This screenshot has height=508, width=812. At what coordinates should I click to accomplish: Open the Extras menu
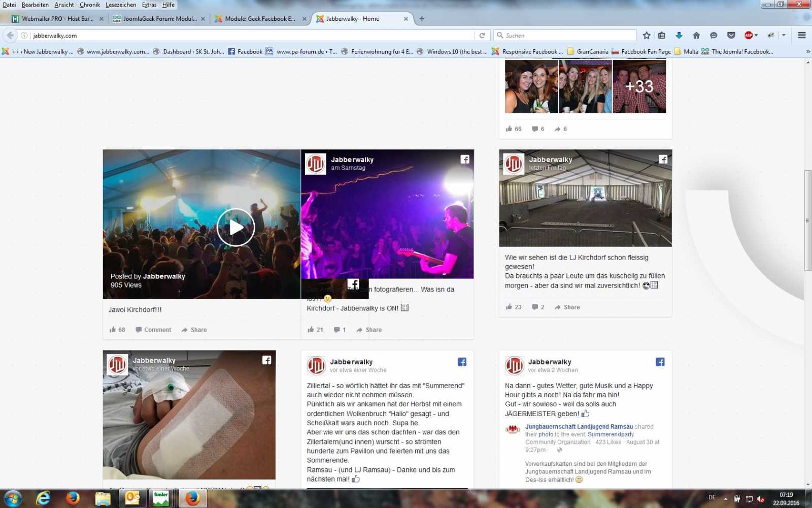pyautogui.click(x=149, y=5)
